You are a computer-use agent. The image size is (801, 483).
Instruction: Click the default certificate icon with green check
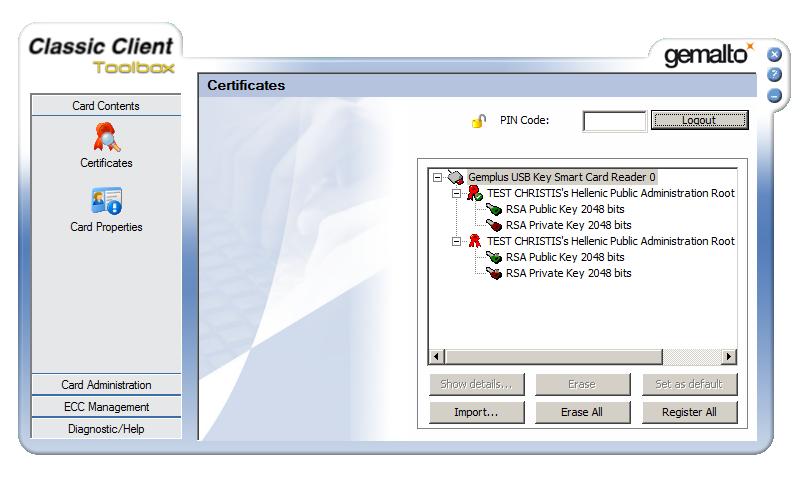point(475,193)
